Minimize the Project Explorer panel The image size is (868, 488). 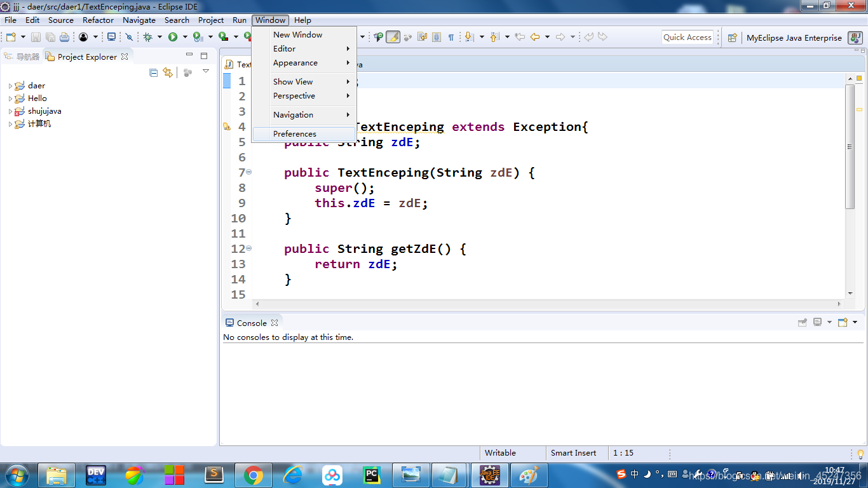pyautogui.click(x=189, y=56)
